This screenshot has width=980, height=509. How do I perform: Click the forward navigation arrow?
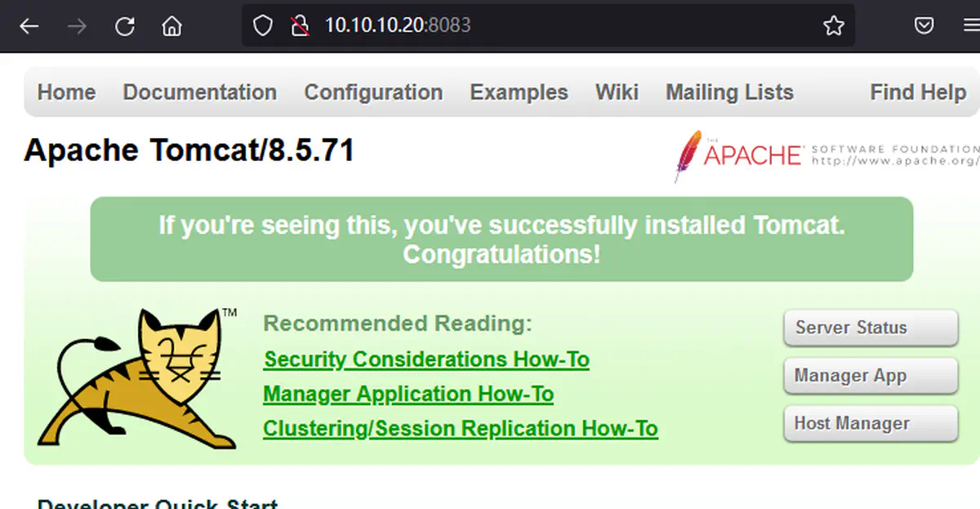click(x=77, y=26)
